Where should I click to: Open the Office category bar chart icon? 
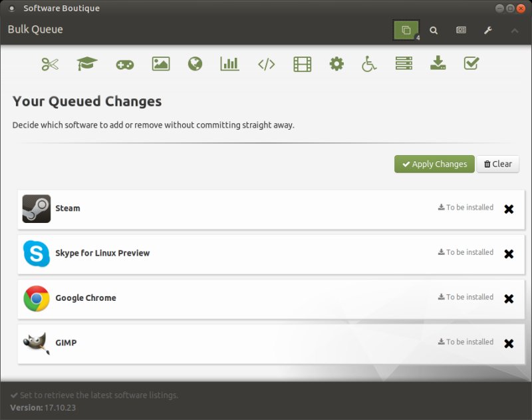(x=229, y=63)
